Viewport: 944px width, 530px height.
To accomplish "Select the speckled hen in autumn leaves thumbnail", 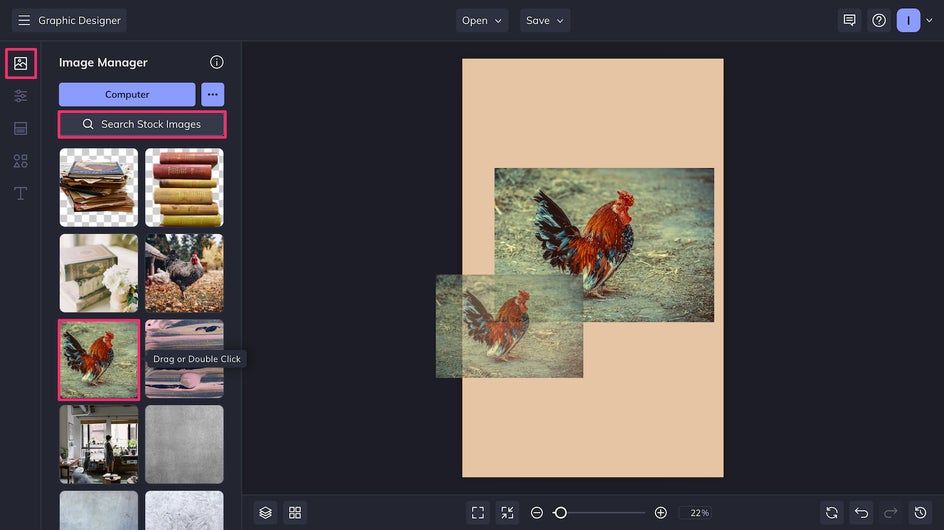I will 184,273.
